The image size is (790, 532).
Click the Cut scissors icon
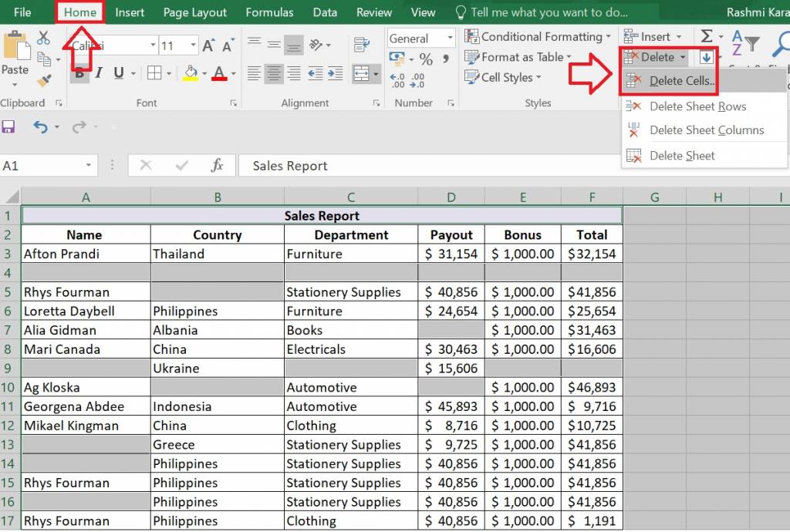click(42, 37)
